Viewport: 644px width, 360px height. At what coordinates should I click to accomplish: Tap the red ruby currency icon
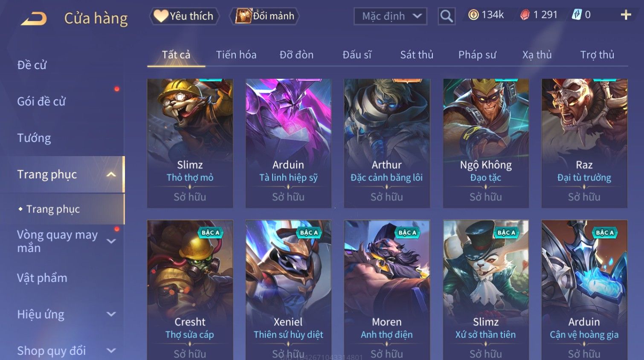[525, 15]
